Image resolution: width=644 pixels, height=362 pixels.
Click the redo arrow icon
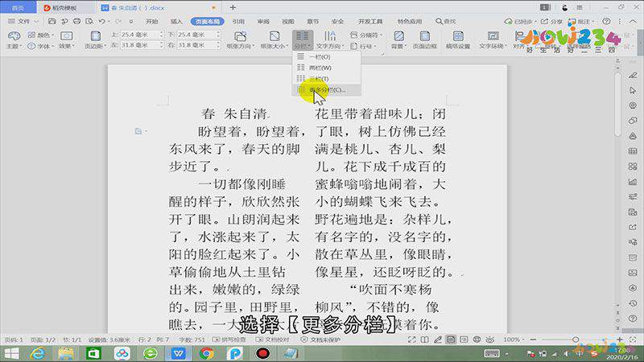(118, 21)
